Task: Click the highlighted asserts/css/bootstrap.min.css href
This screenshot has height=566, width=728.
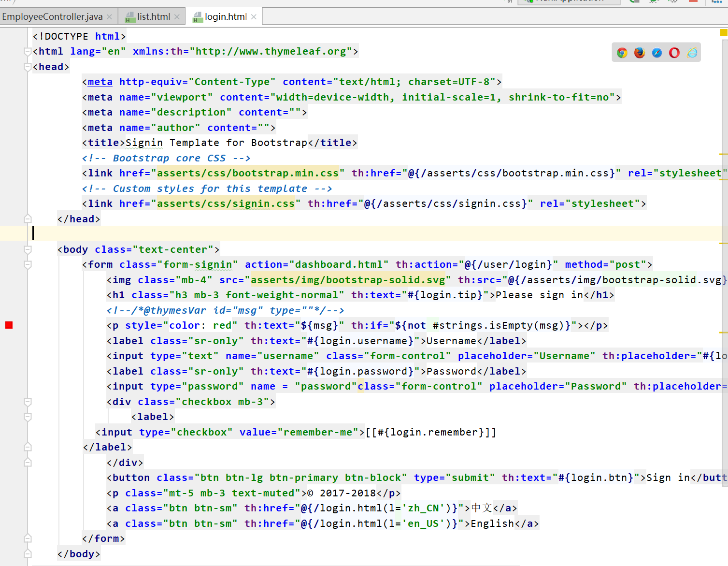Action: pos(248,173)
